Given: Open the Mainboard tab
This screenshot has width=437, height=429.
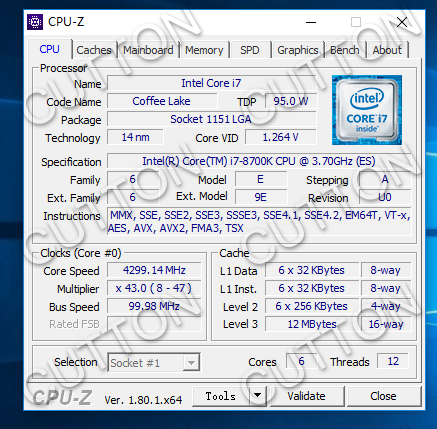Looking at the screenshot, I should coord(148,50).
